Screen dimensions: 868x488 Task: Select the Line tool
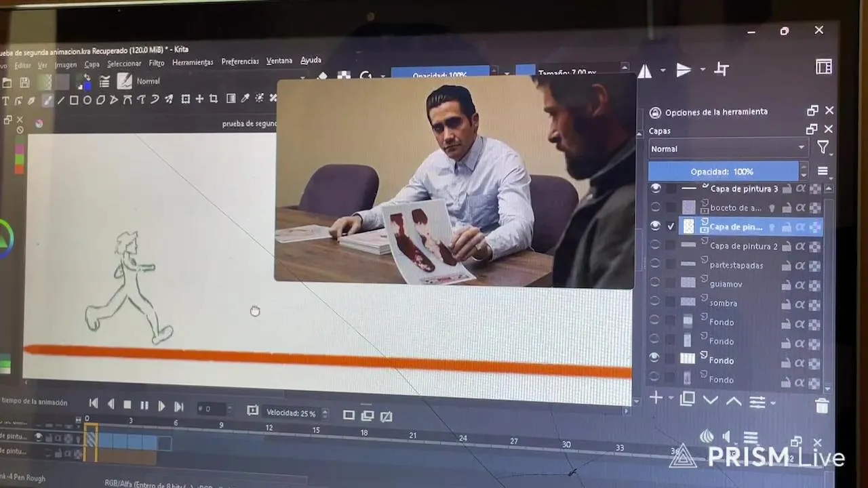[x=60, y=100]
